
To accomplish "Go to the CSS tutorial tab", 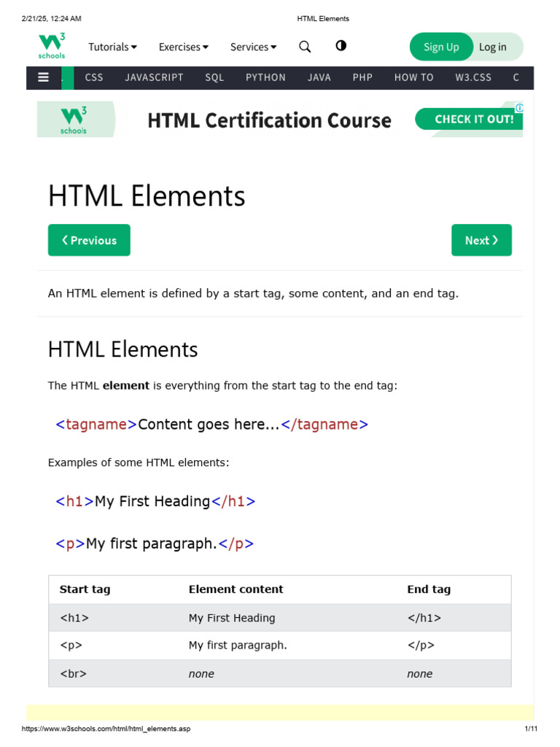I will coord(94,77).
